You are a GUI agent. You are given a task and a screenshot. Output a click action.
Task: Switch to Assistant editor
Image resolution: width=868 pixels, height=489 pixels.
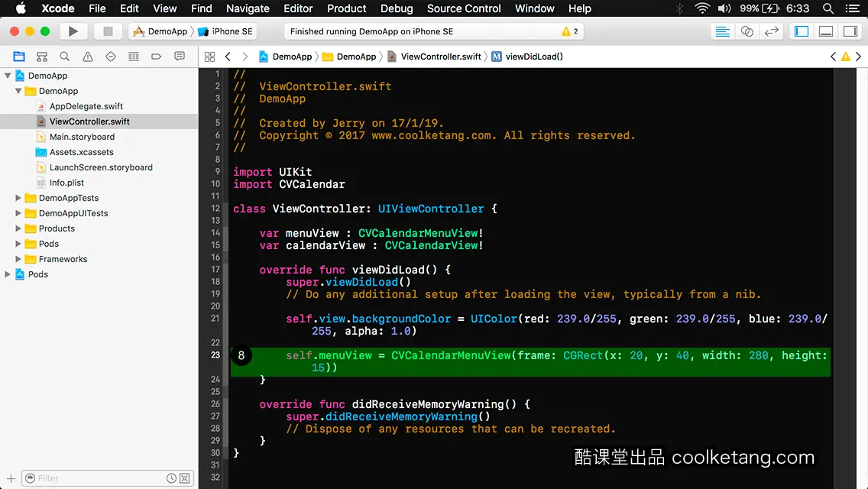point(747,31)
